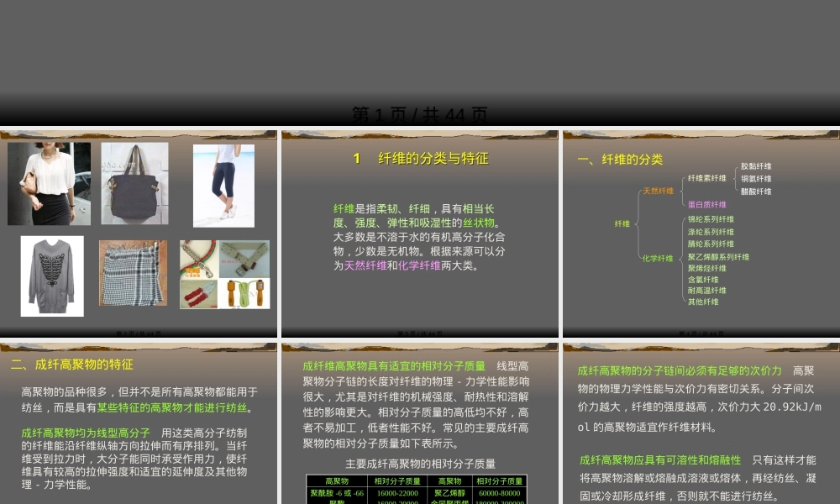Screen dimensions: 840x504
Task: Click table cell "60000-80000"
Action: pos(499,493)
